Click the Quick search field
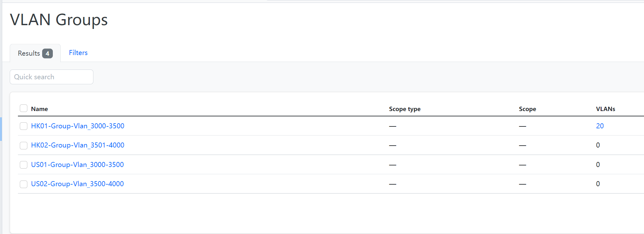The image size is (644, 234). (x=52, y=77)
